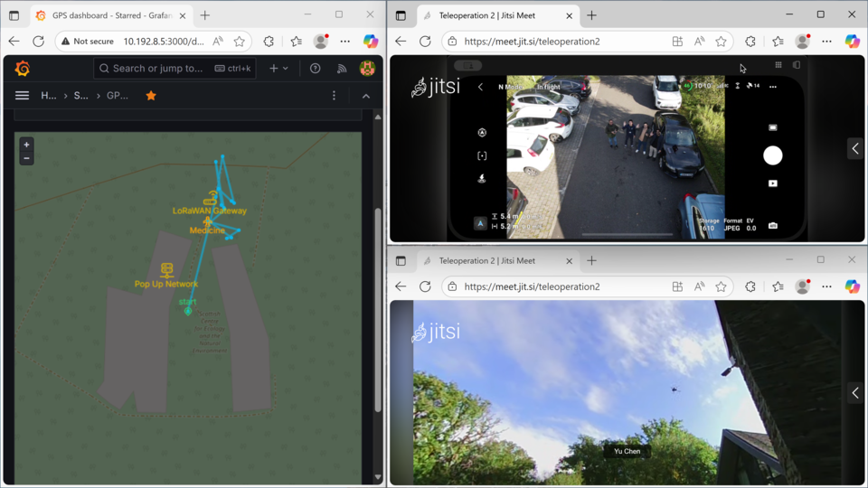
Task: Zoom in on the GPS map
Action: 26,145
